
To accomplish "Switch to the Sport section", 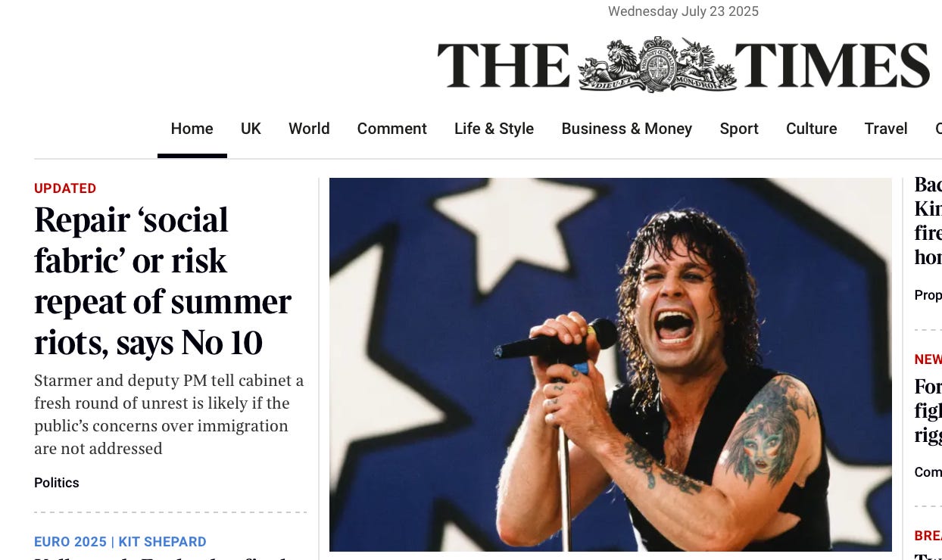I will point(739,129).
